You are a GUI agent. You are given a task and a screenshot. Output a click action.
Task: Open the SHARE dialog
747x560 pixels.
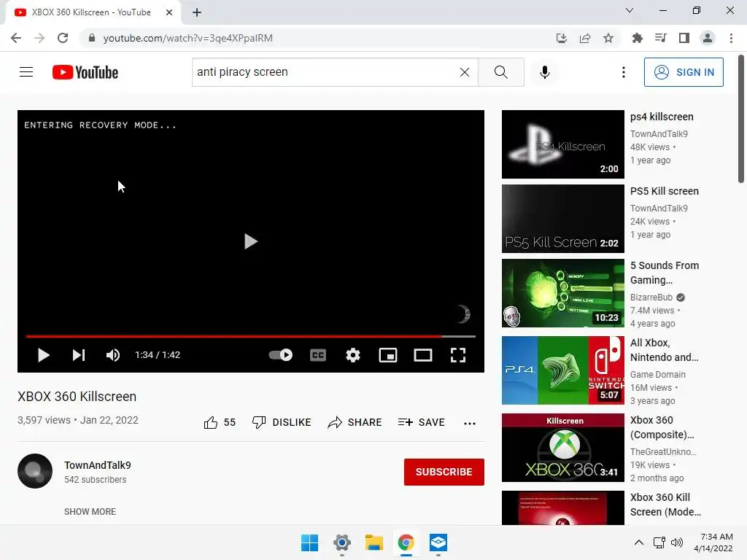click(355, 422)
